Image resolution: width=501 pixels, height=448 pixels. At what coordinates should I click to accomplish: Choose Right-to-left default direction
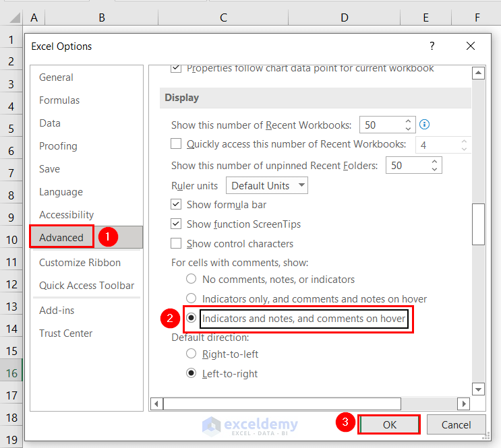tap(191, 354)
